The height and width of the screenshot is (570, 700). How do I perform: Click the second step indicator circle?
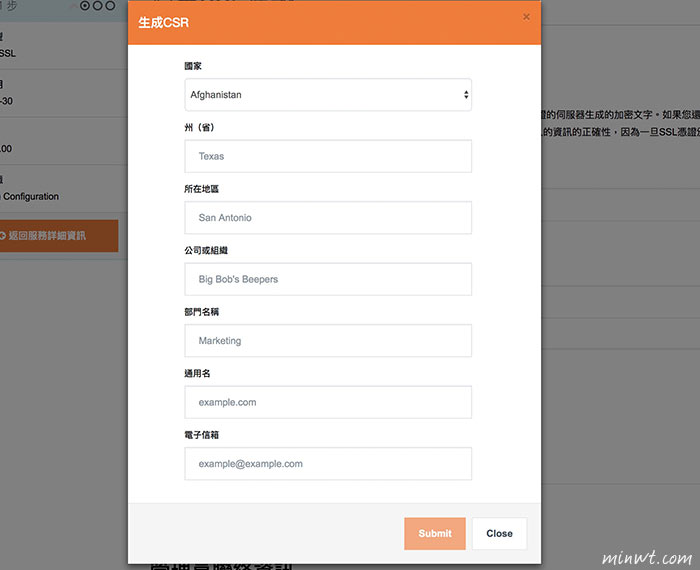(97, 6)
